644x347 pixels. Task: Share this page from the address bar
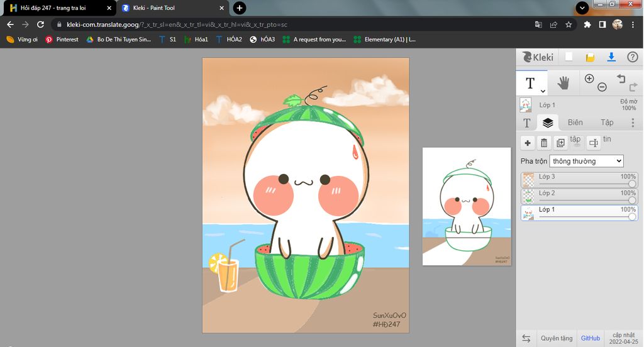[553, 25]
